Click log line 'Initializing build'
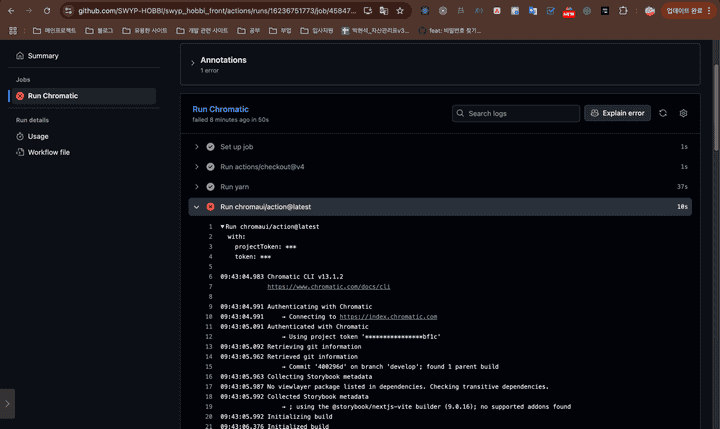This screenshot has width=720, height=429. pos(299,417)
